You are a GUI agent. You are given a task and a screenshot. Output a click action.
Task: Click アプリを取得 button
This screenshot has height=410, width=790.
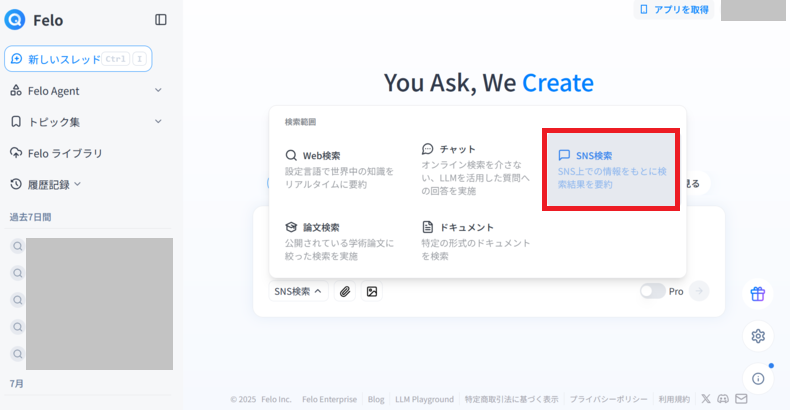click(674, 10)
